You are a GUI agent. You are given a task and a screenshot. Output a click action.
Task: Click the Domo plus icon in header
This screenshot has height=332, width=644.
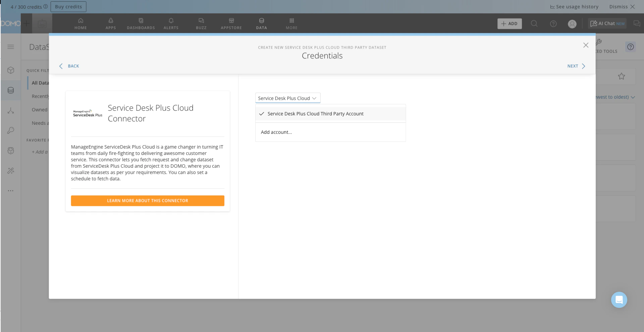click(x=26, y=23)
